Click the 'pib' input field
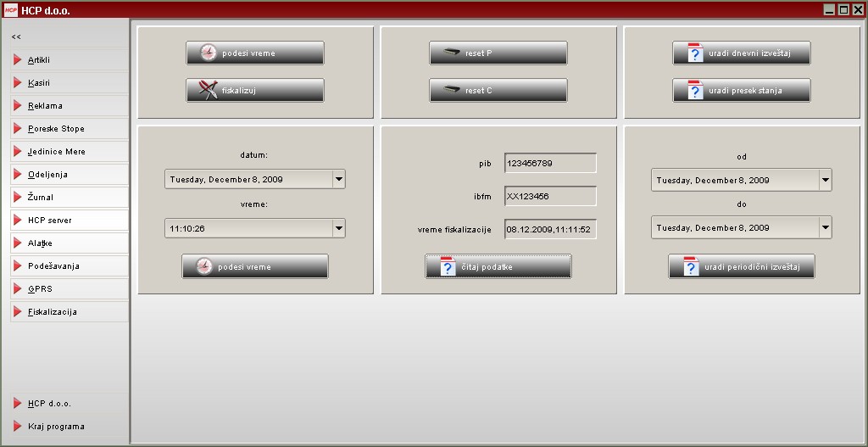The image size is (868, 447). click(x=550, y=163)
